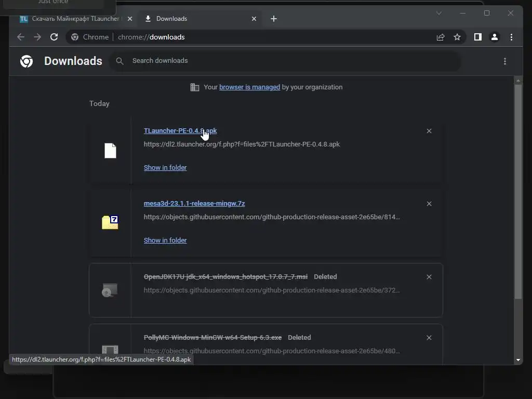This screenshot has width=532, height=399.
Task: Click the managed organization building icon
Action: [x=195, y=87]
